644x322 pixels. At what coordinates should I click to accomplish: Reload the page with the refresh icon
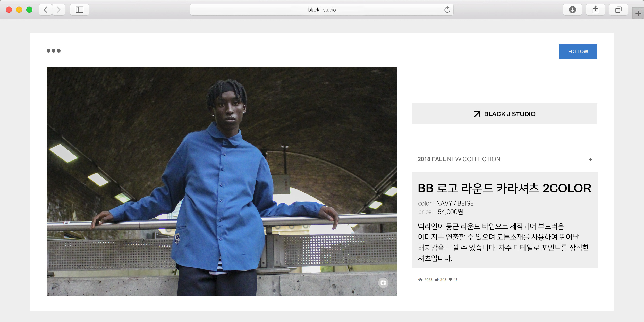(x=447, y=10)
